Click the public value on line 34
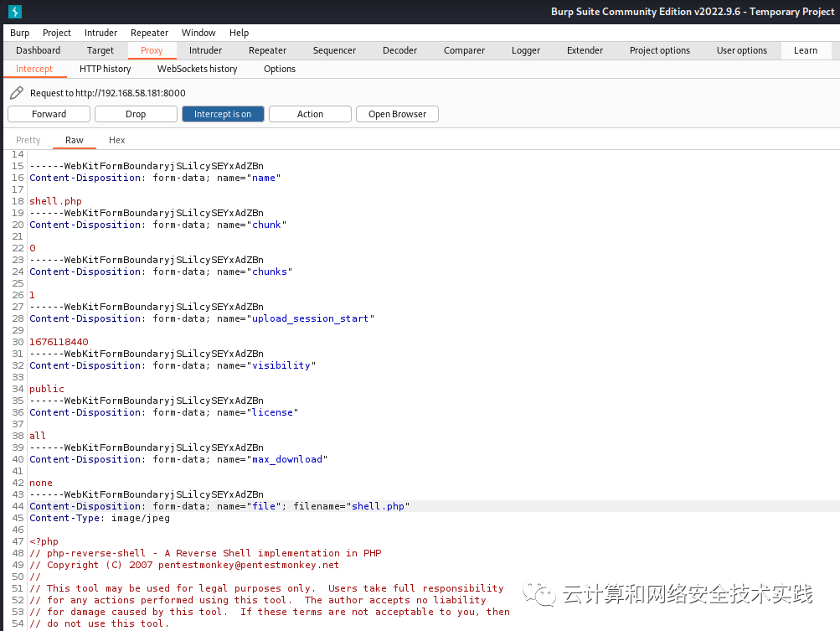840x631 pixels. click(47, 389)
